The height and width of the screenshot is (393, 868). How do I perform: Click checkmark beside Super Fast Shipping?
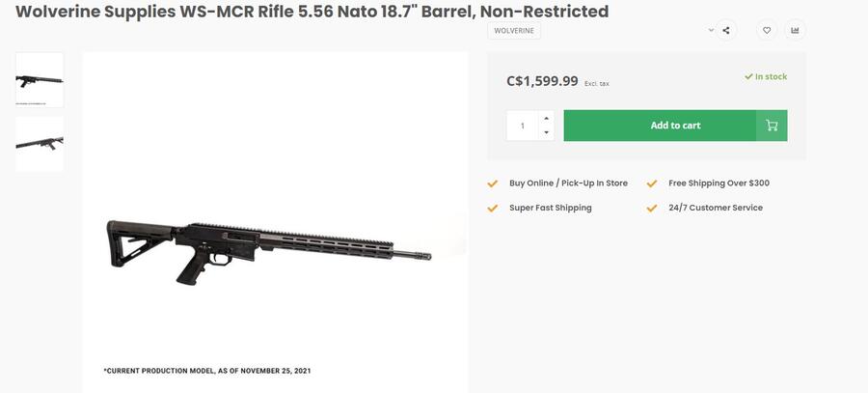tap(493, 208)
